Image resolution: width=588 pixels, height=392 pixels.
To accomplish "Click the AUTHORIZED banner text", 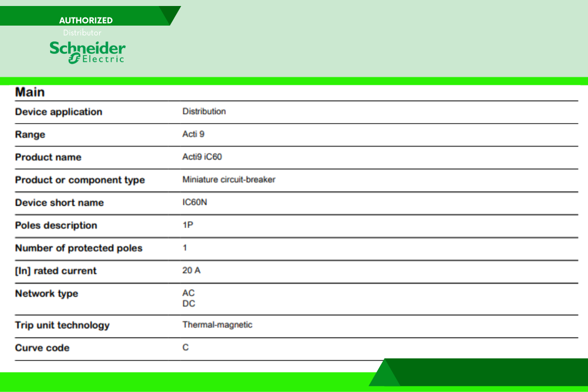I will [x=86, y=20].
